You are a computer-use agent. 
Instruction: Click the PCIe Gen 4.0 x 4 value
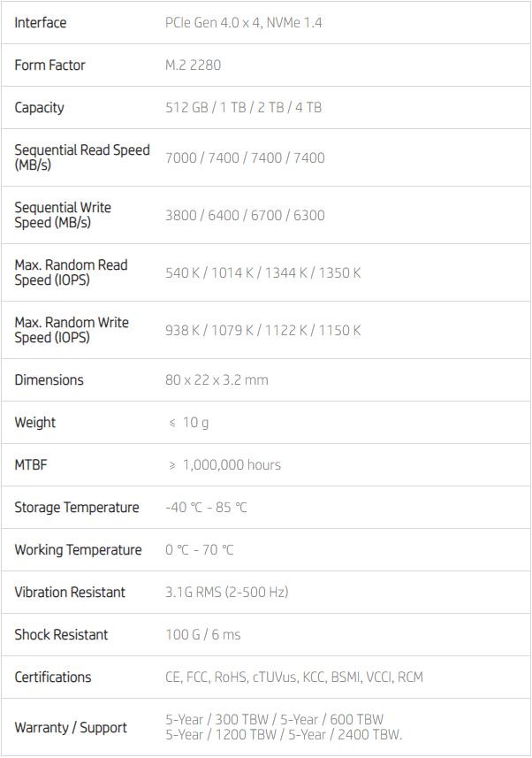click(243, 23)
